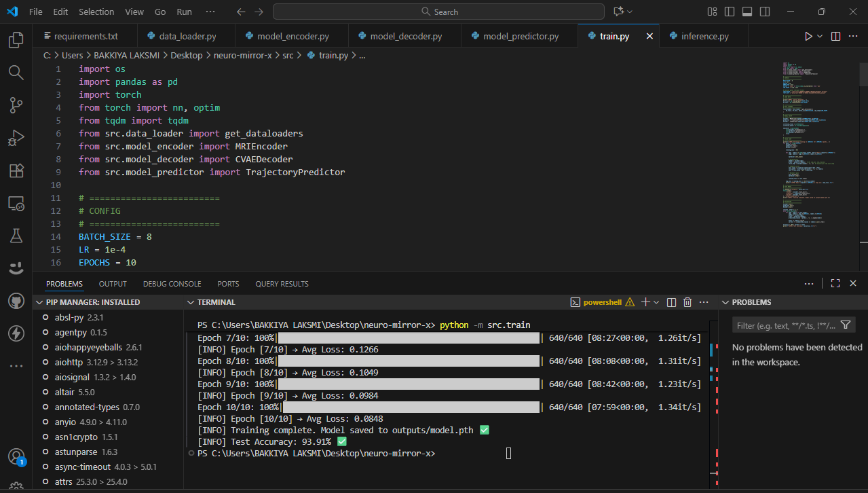868x493 pixels.
Task: Open the dropdown next to Run Python File
Action: click(x=820, y=36)
